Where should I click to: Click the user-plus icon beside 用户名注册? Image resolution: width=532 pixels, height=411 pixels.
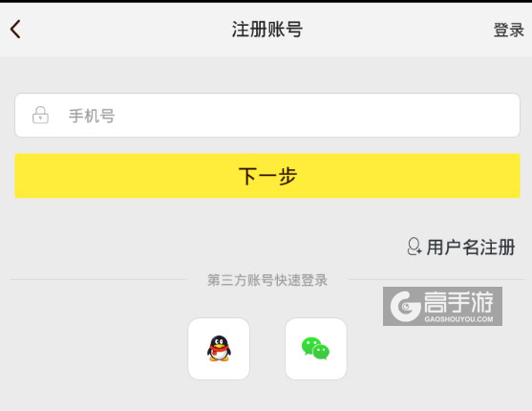tap(415, 247)
